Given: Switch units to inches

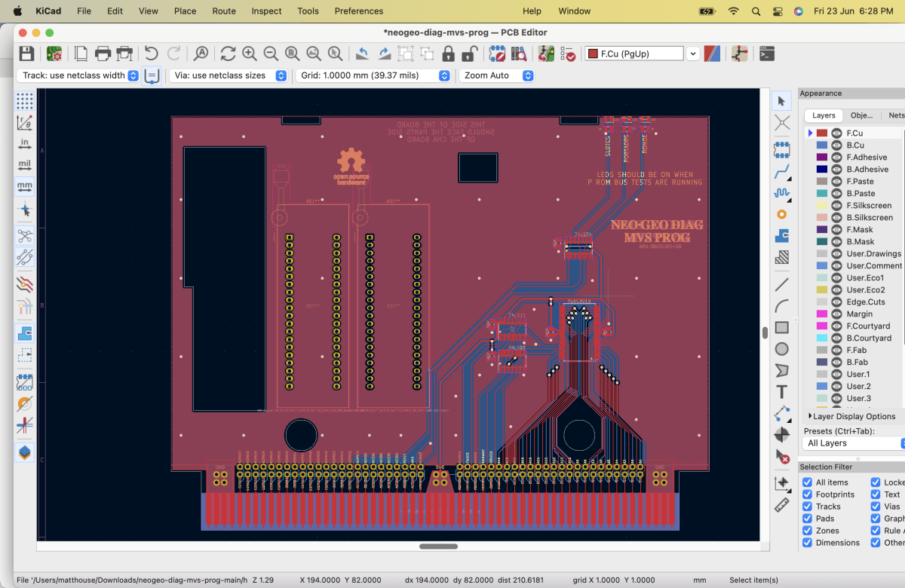Looking at the screenshot, I should click(24, 143).
